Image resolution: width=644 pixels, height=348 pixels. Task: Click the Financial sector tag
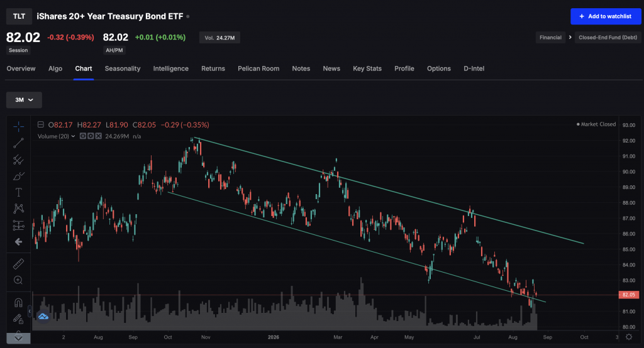(x=550, y=37)
